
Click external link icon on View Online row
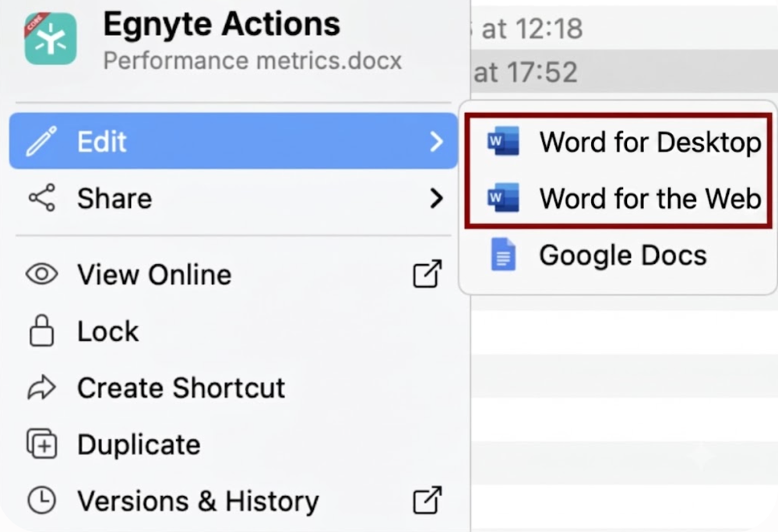[x=428, y=274]
